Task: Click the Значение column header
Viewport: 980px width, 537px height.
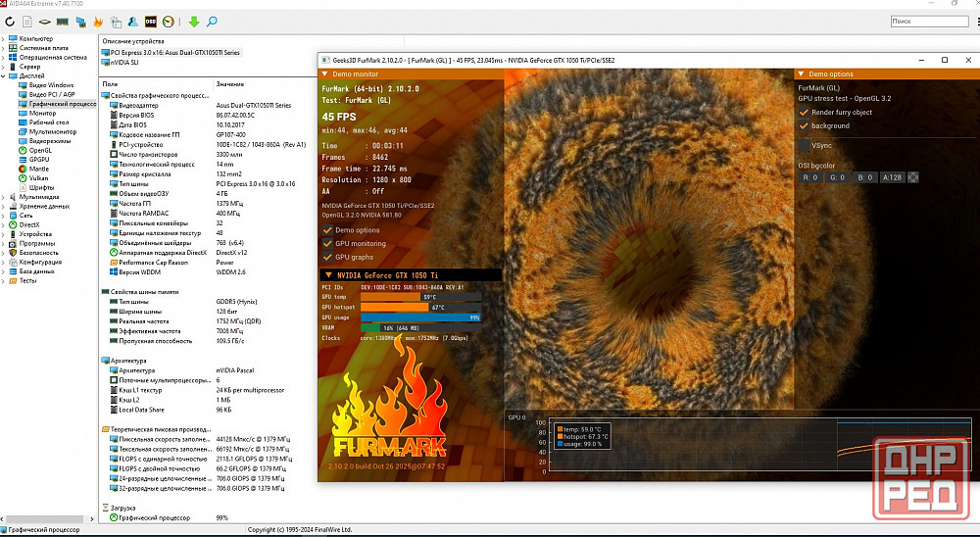Action: (230, 84)
